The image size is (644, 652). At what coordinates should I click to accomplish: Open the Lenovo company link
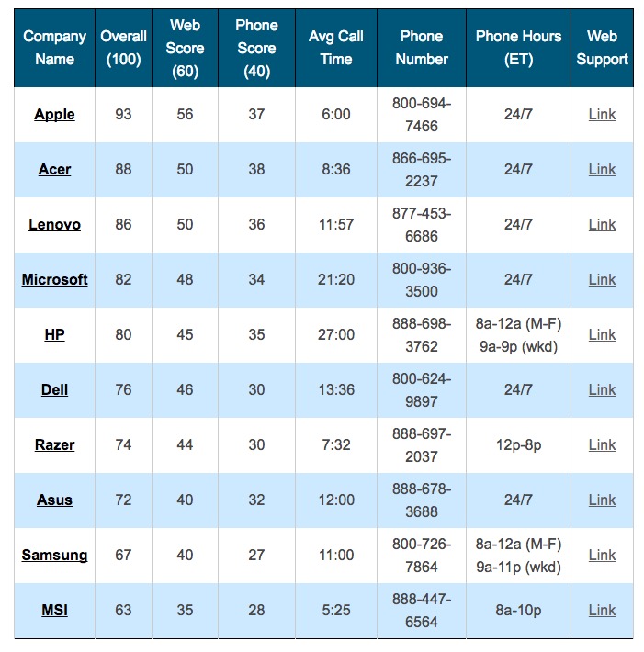pos(54,225)
